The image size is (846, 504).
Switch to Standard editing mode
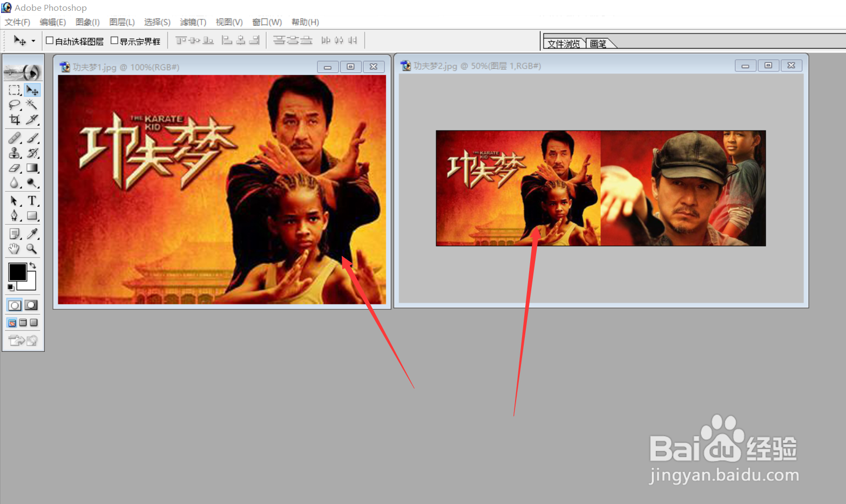tap(15, 305)
